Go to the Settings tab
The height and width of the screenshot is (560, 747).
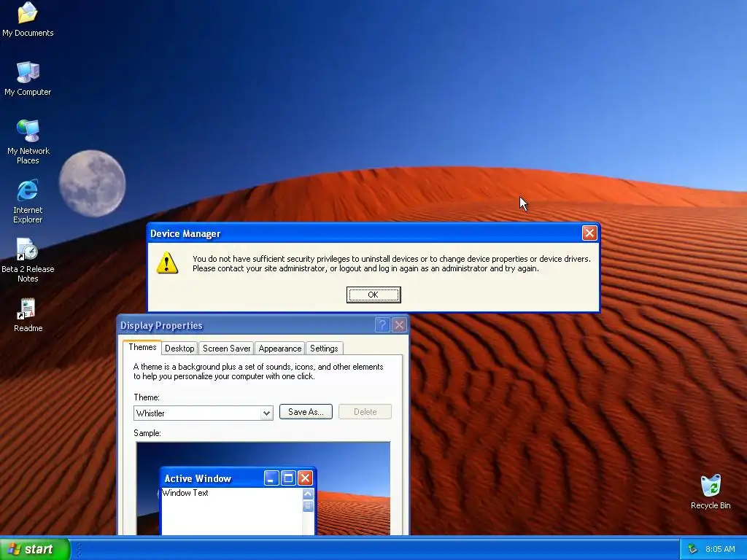324,348
